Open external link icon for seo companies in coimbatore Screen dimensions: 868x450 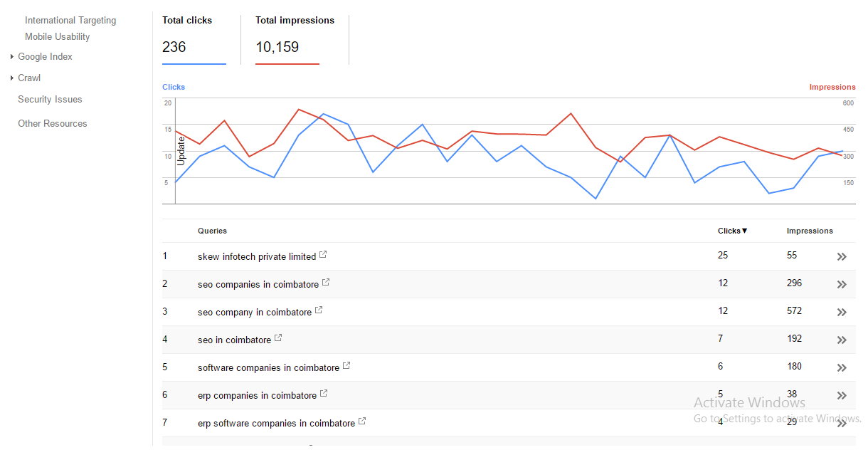point(326,283)
